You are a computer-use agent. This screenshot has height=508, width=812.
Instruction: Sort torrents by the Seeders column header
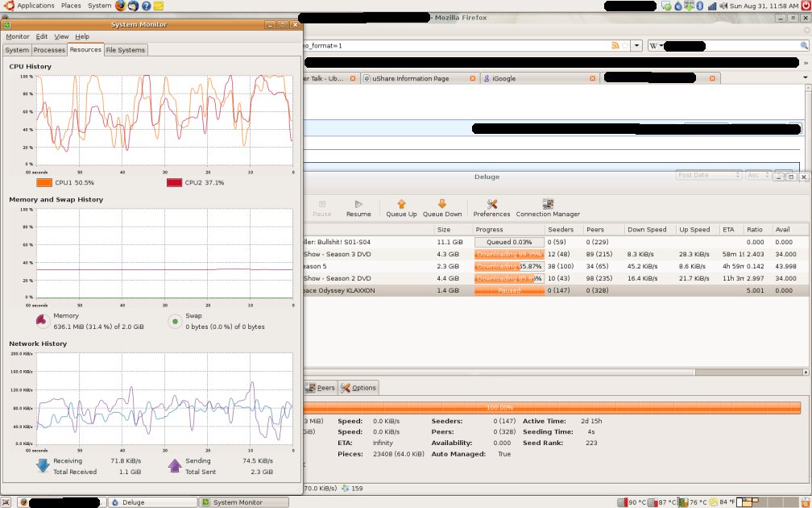tap(563, 230)
